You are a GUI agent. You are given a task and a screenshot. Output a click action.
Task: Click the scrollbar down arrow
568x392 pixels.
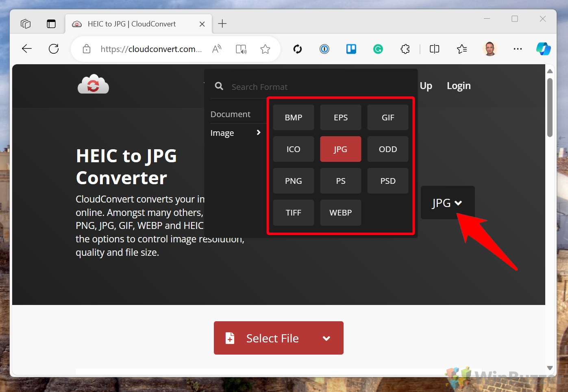[x=550, y=368]
